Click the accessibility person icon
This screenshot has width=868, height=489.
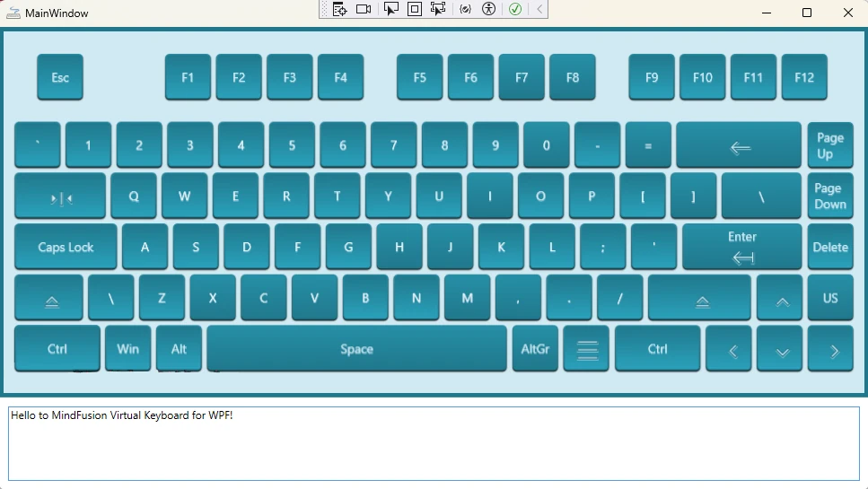click(x=488, y=9)
